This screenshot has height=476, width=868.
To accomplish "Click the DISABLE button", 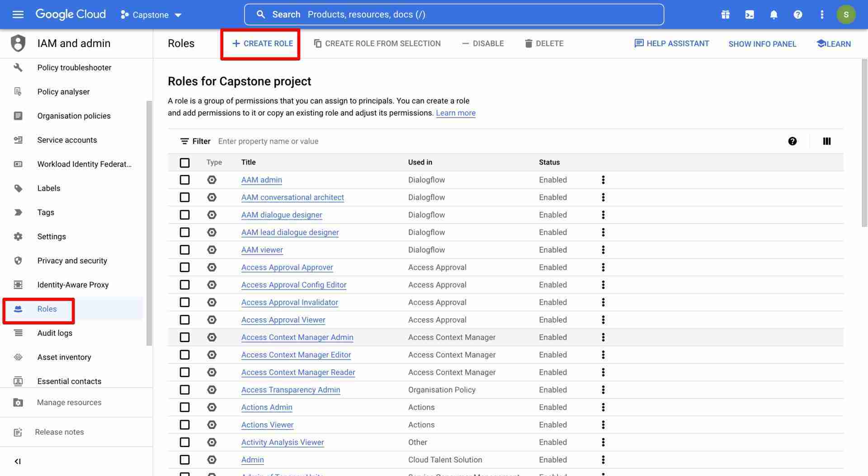I will [x=482, y=43].
